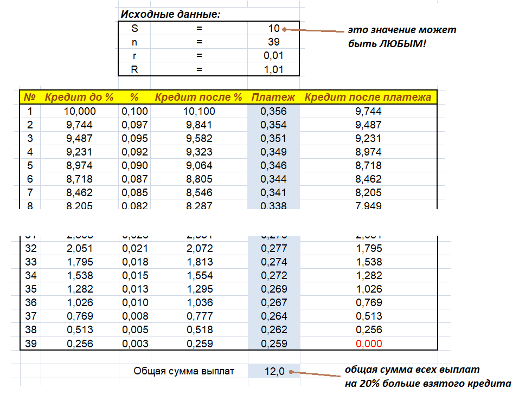Click the cell showing 1,554
Screen dimensions: 532x395
(200, 275)
